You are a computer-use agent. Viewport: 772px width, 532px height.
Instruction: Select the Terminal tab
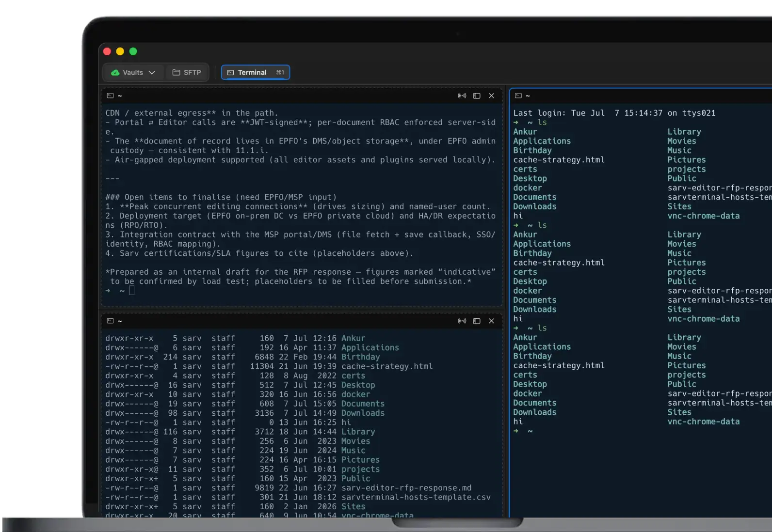click(x=256, y=73)
